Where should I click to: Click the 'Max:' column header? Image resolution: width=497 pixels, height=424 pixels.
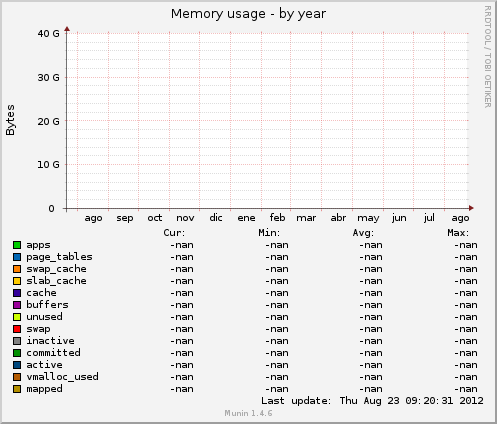(458, 233)
